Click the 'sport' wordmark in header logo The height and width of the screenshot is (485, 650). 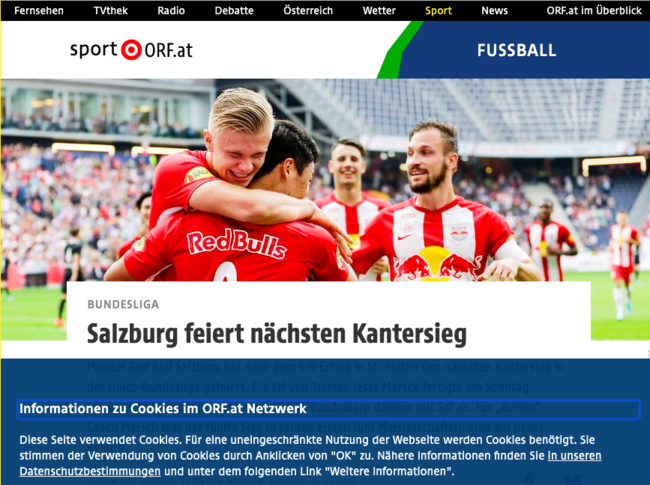(x=94, y=50)
